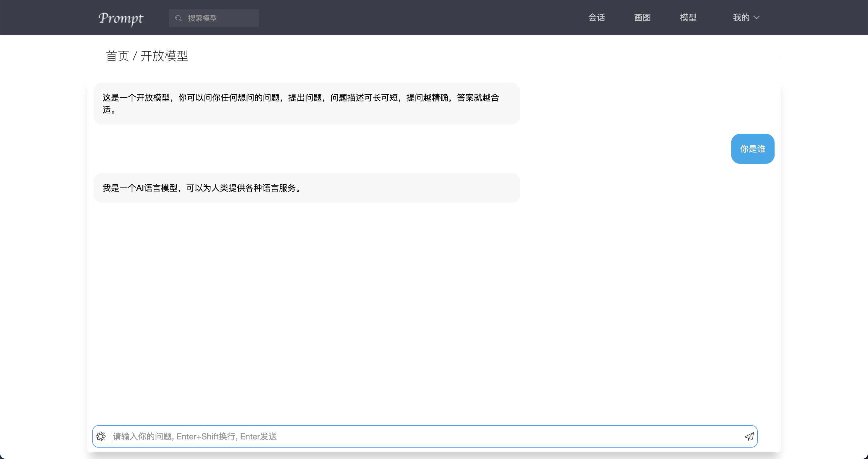This screenshot has height=459, width=868.
Task: Click the chevron arrow beside 我的
Action: 756,17
